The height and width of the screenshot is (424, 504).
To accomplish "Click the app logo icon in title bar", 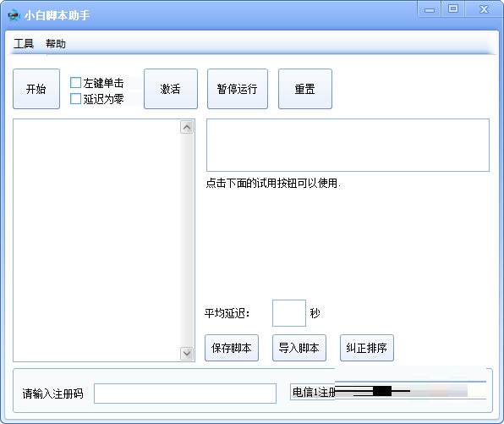I will pyautogui.click(x=14, y=15).
